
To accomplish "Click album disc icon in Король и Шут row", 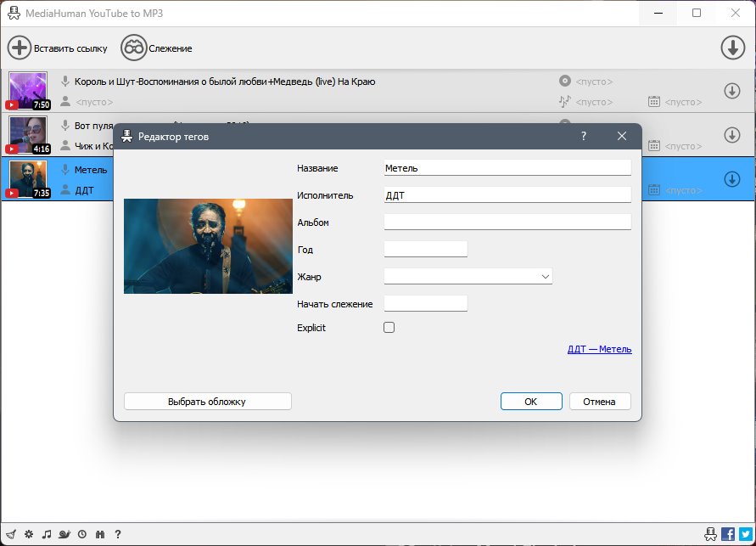I will (x=564, y=81).
